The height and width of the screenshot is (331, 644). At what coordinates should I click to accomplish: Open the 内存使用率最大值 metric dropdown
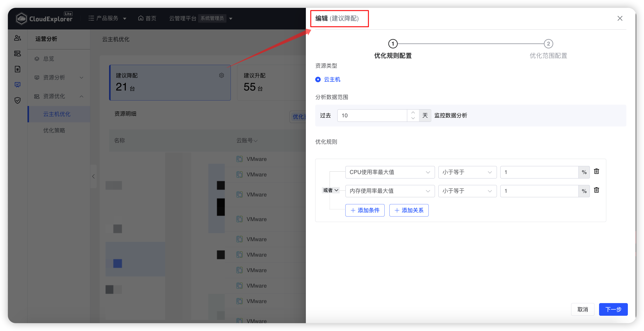click(390, 191)
